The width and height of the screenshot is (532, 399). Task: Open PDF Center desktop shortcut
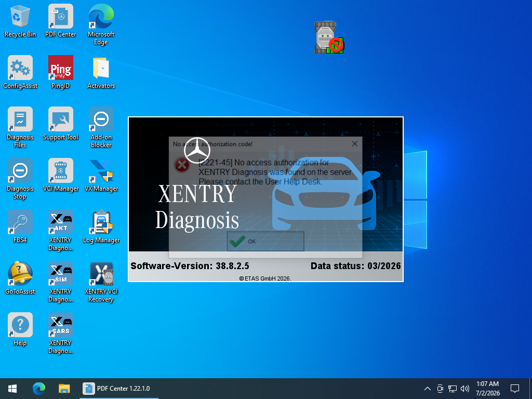coord(60,21)
